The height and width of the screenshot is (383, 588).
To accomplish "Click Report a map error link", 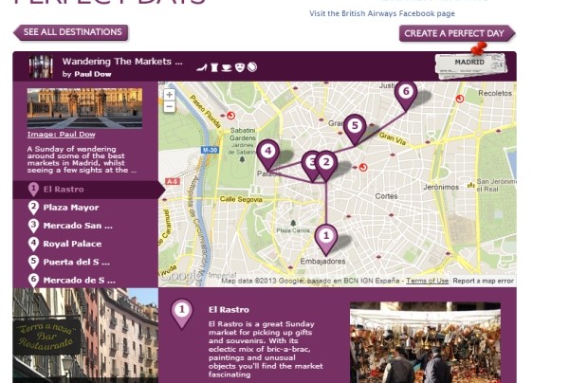I will 483,281.
